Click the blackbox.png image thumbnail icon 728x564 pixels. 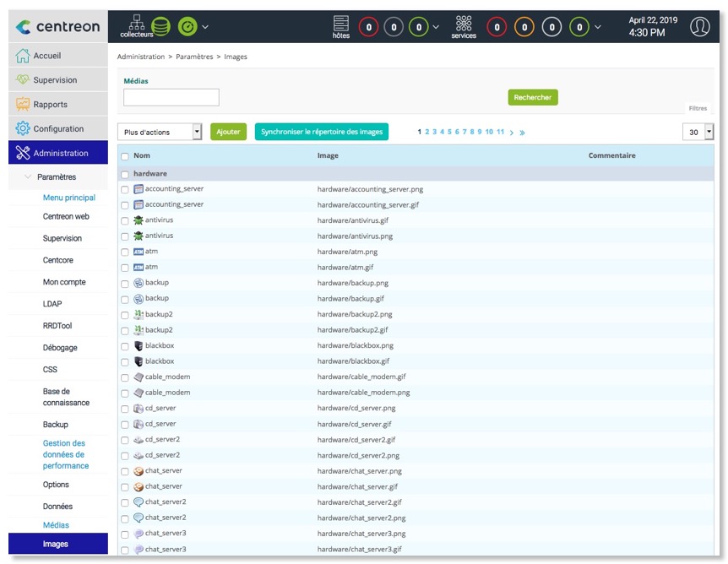(139, 345)
